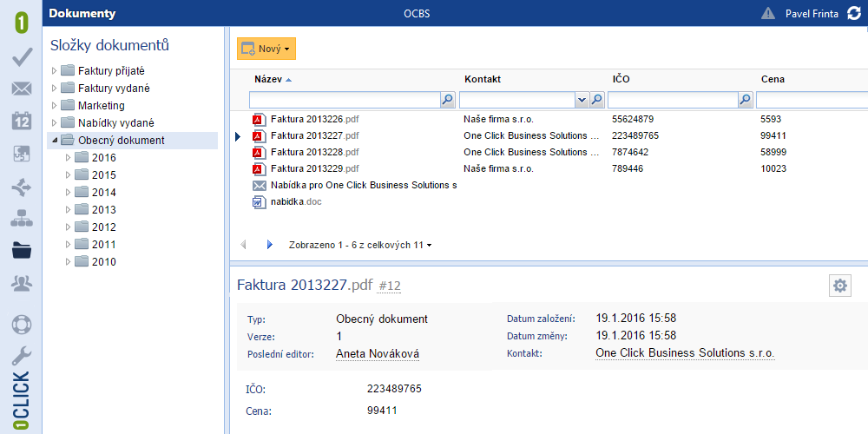Click the envelope icon of Nabídka row

point(259,186)
